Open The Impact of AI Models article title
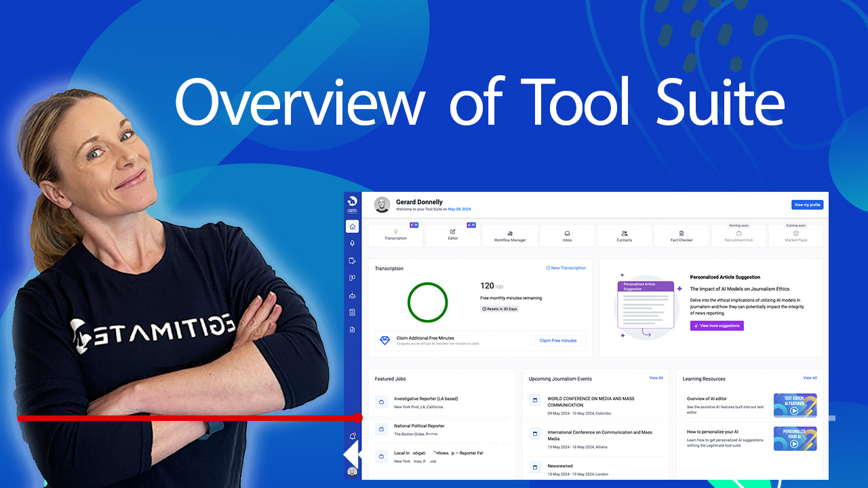This screenshot has height=488, width=868. (x=741, y=289)
